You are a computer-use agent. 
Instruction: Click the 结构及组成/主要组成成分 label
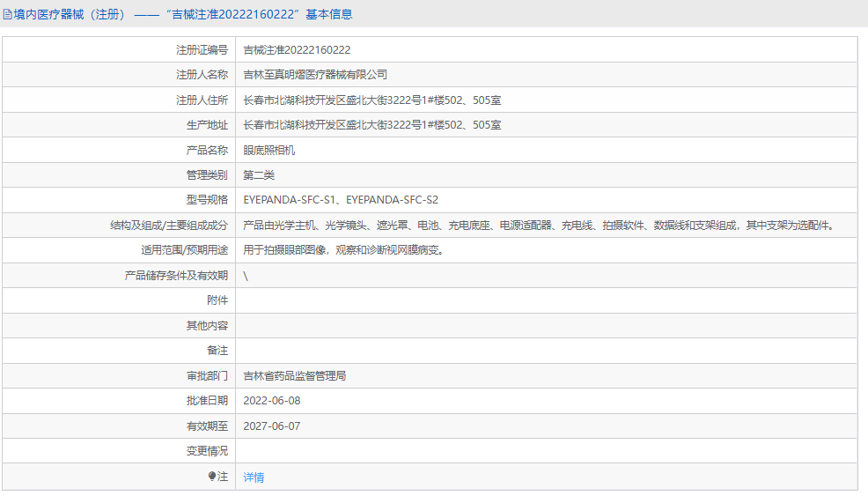click(169, 226)
